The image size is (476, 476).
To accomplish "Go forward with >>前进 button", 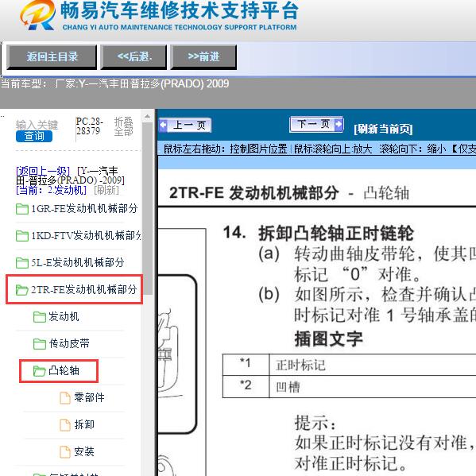I will coord(203,56).
